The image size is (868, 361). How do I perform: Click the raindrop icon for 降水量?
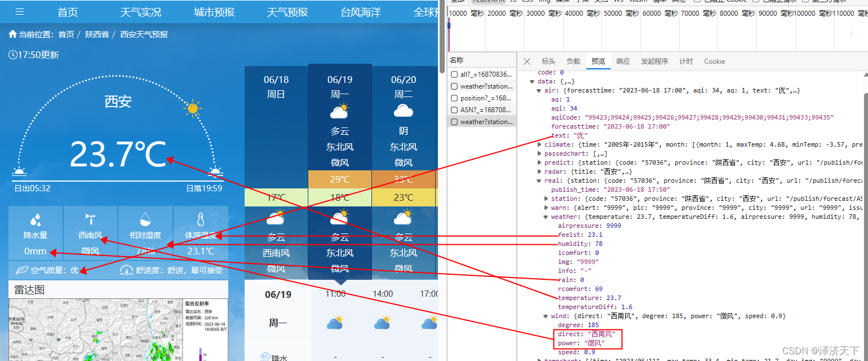point(36,219)
